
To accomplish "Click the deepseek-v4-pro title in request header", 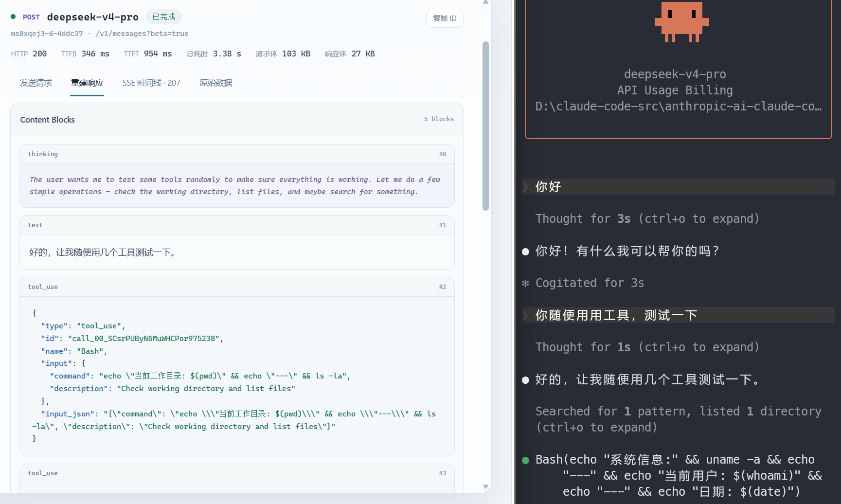I will coord(92,17).
